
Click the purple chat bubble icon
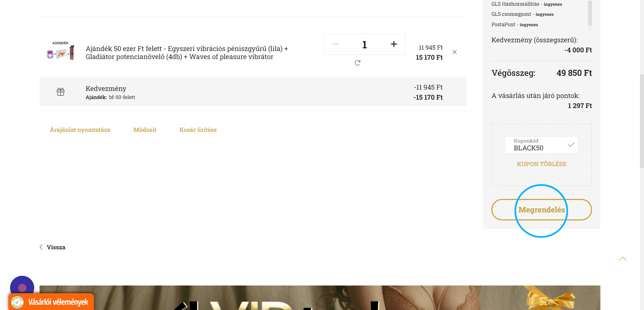click(x=22, y=287)
